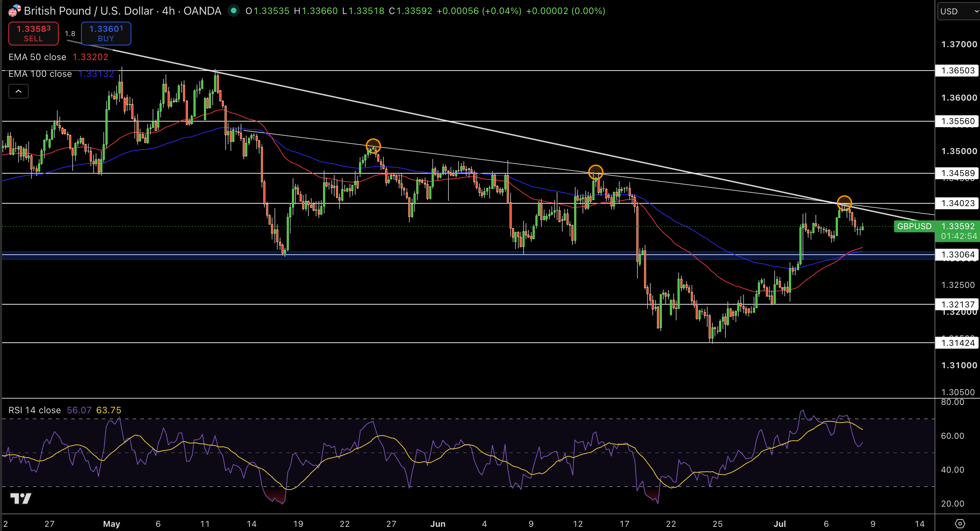Click the 1.33064 price line label
Screen dimensions: 980x531
[957, 254]
